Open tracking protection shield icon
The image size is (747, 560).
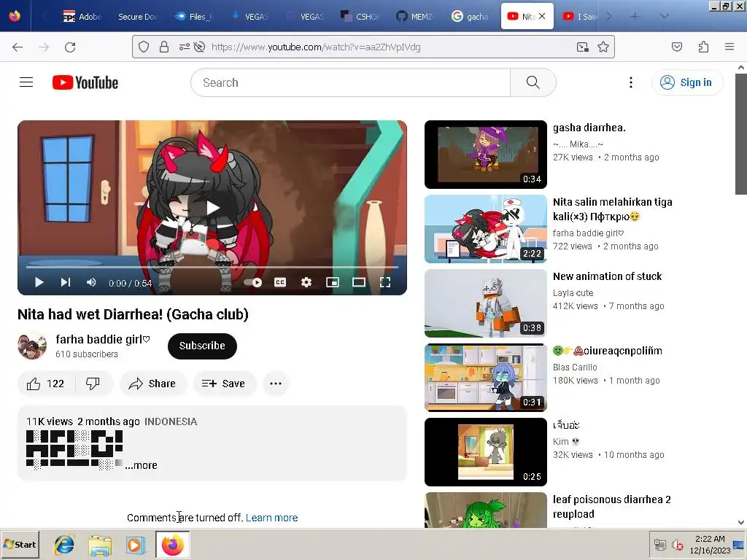click(144, 47)
